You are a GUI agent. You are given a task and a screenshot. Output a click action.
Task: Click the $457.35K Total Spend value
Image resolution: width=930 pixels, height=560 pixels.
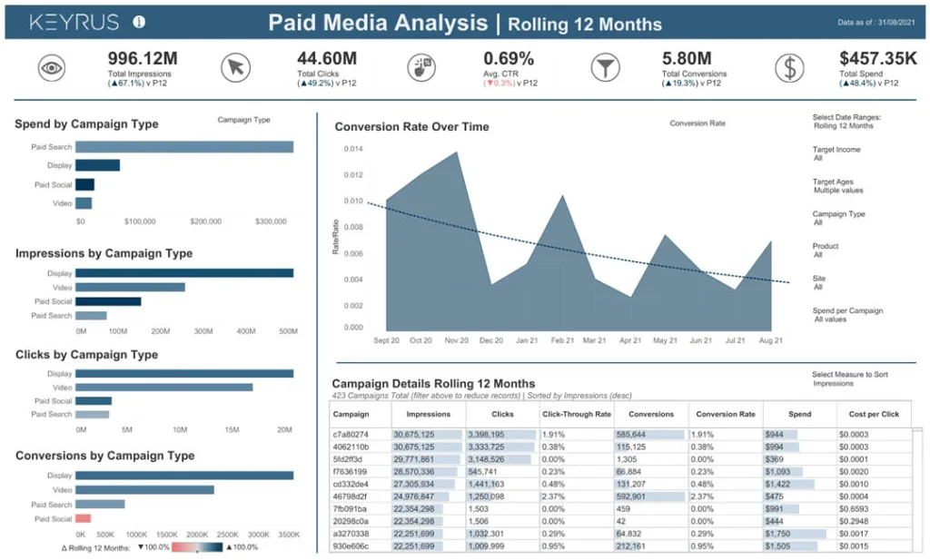tap(878, 59)
